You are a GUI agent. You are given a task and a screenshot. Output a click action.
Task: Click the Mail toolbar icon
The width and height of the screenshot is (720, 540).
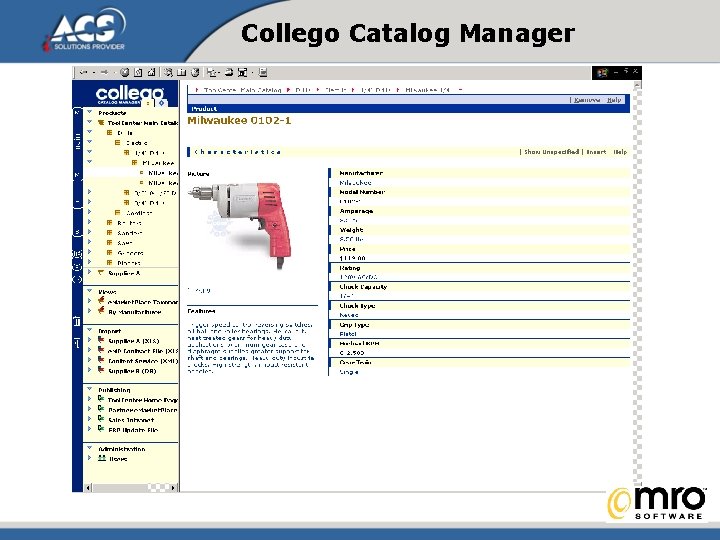[212, 72]
